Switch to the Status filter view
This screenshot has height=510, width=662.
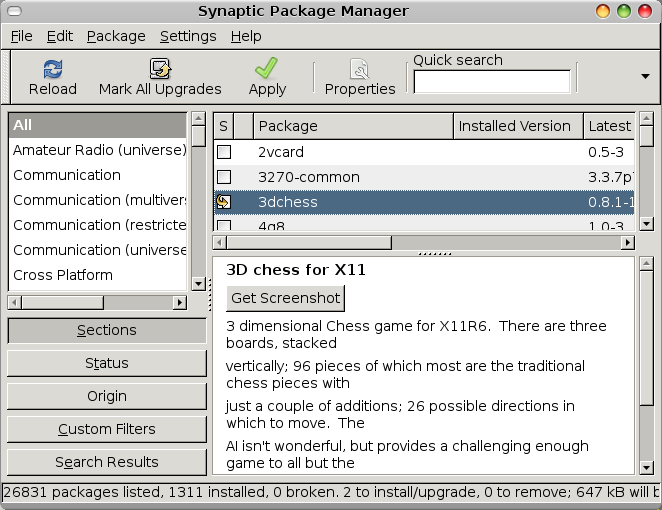[x=107, y=363]
